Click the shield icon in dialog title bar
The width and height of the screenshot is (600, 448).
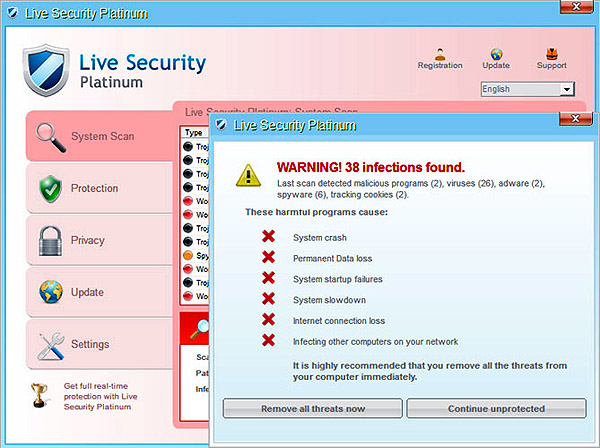click(x=221, y=124)
